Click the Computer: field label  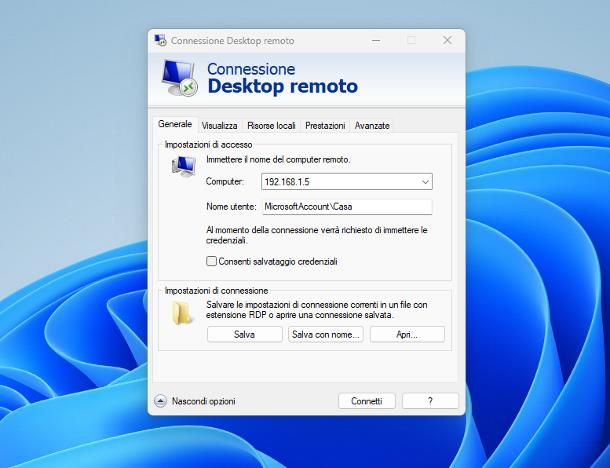225,182
